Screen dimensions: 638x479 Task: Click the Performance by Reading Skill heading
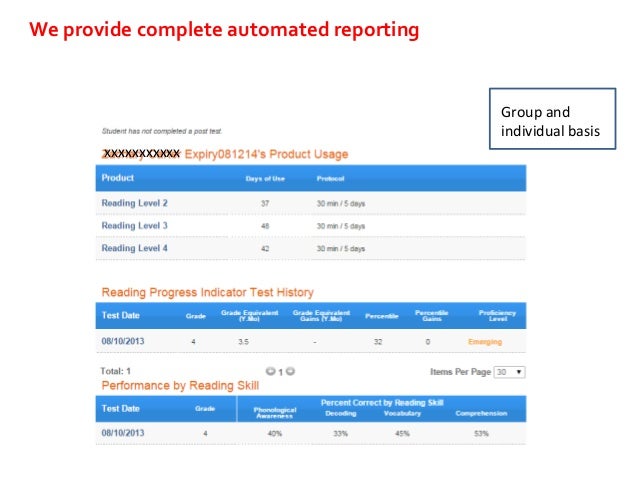coord(180,385)
